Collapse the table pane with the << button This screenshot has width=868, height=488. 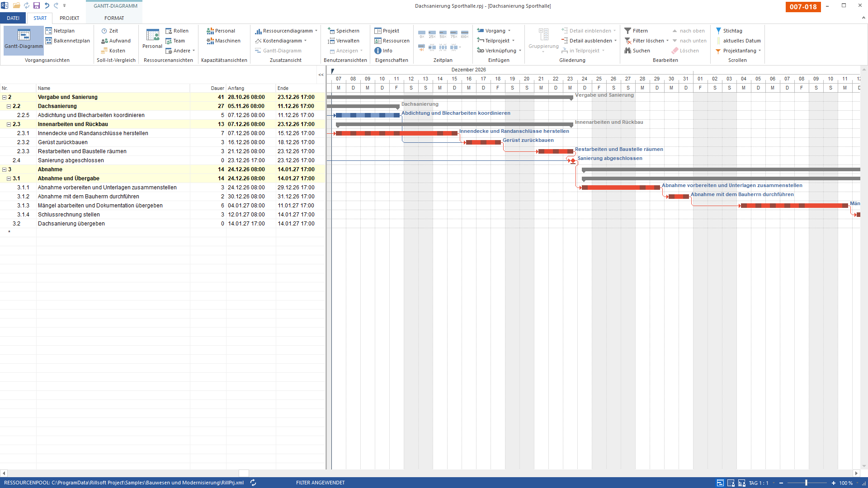pyautogui.click(x=321, y=75)
